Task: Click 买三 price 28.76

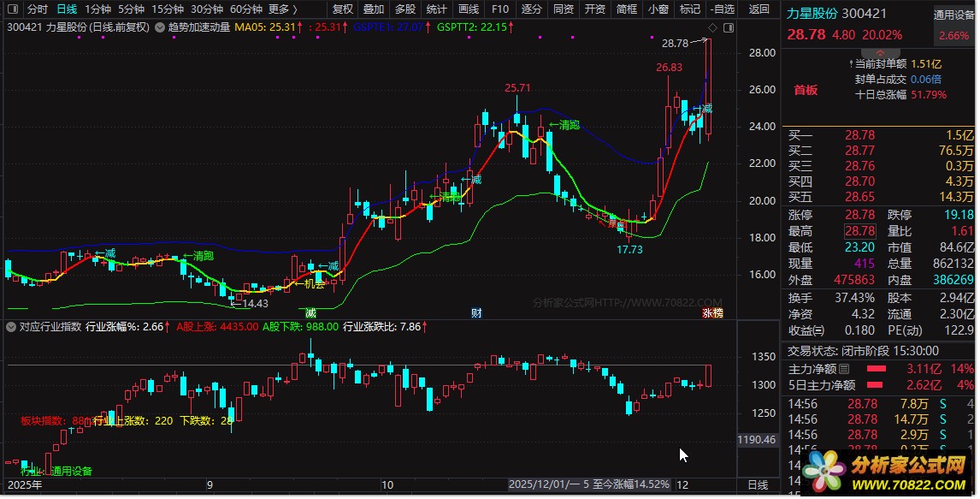Action: pos(860,166)
